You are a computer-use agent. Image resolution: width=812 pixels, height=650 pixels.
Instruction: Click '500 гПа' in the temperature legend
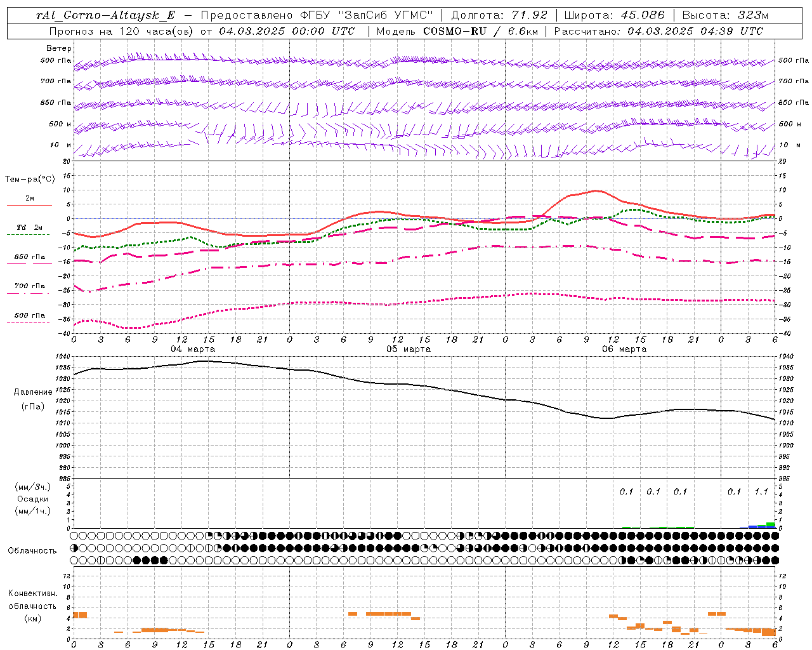pos(30,315)
